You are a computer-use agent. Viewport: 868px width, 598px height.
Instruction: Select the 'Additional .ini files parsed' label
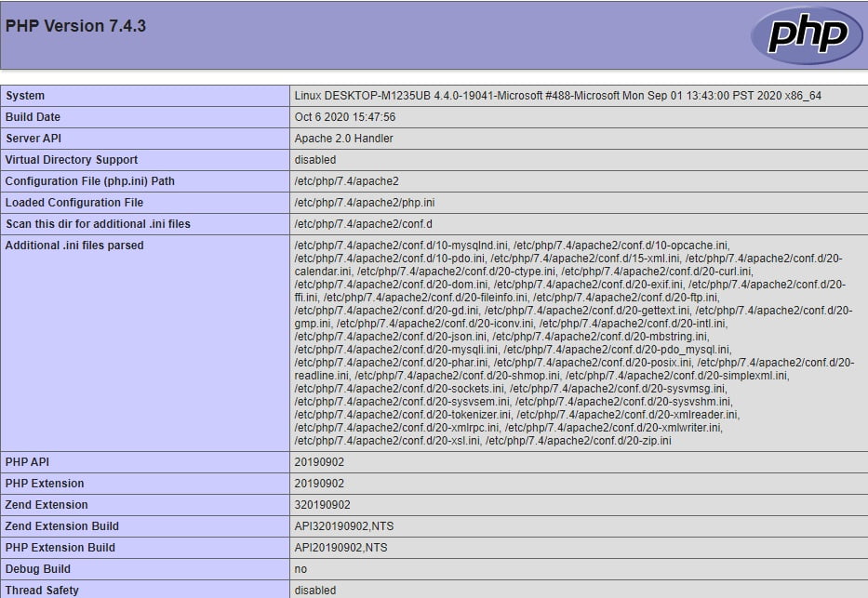74,246
